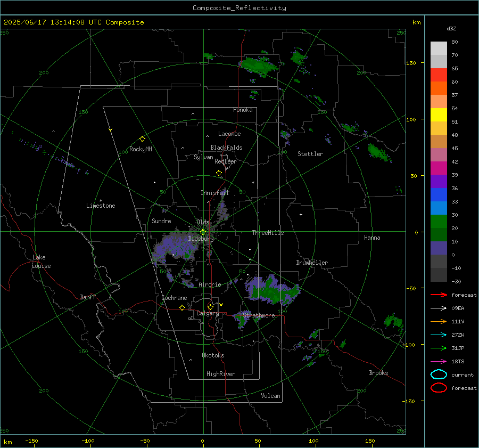Click the orange 111V arrow legend icon

click(x=439, y=321)
